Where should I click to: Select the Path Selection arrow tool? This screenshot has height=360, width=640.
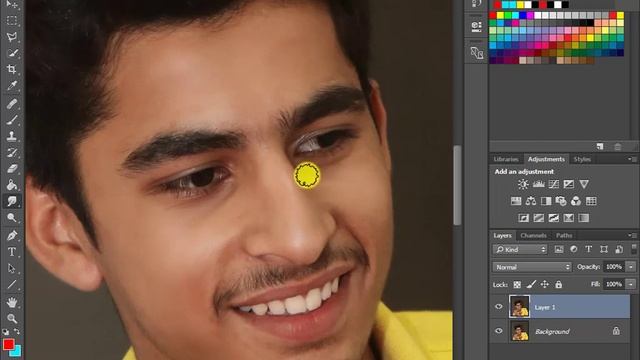click(x=12, y=268)
